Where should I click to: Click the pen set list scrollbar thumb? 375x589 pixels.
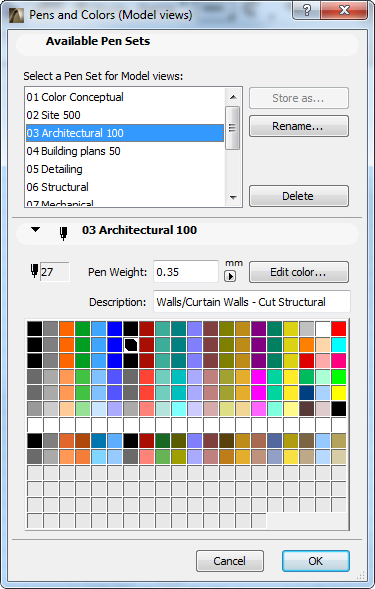point(232,128)
